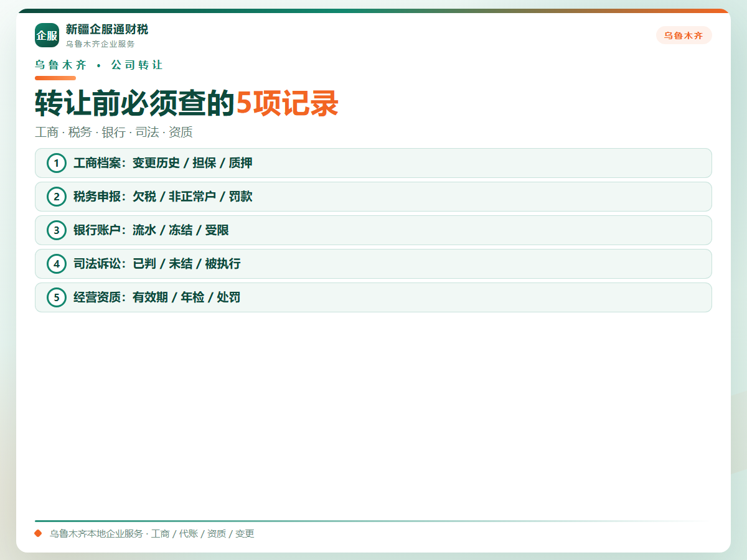Click the circled number 1 icon
The height and width of the screenshot is (560, 747).
57,163
